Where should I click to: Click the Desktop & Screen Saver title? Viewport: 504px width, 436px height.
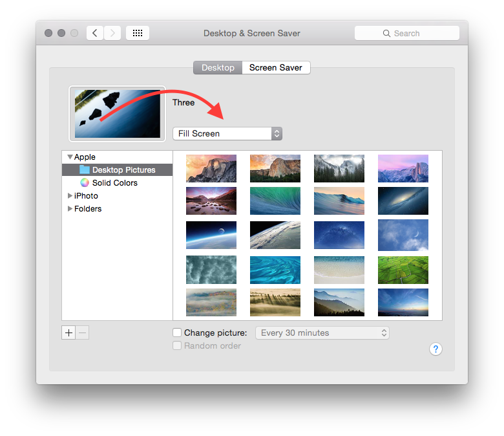pyautogui.click(x=252, y=33)
